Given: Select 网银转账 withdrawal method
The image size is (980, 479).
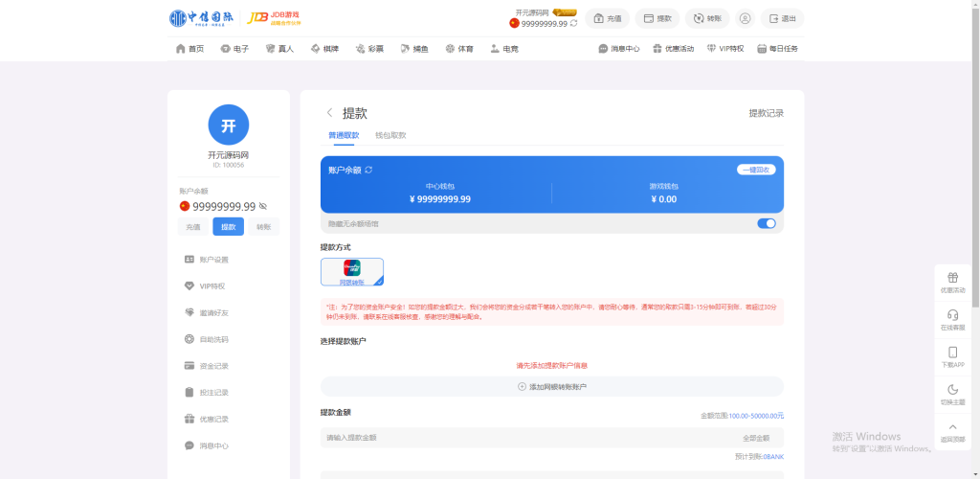Looking at the screenshot, I should [352, 272].
